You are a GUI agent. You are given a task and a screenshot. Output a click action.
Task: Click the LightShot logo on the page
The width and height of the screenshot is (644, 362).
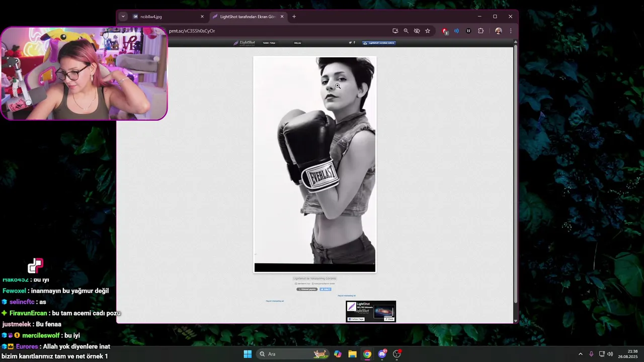(x=244, y=43)
